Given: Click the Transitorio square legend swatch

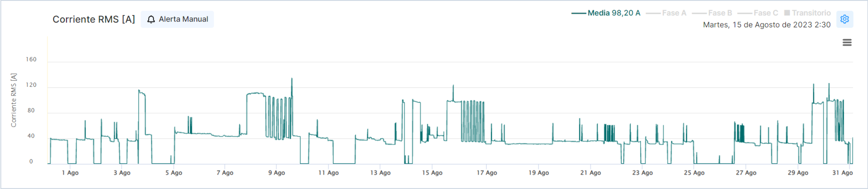Looking at the screenshot, I should point(787,13).
